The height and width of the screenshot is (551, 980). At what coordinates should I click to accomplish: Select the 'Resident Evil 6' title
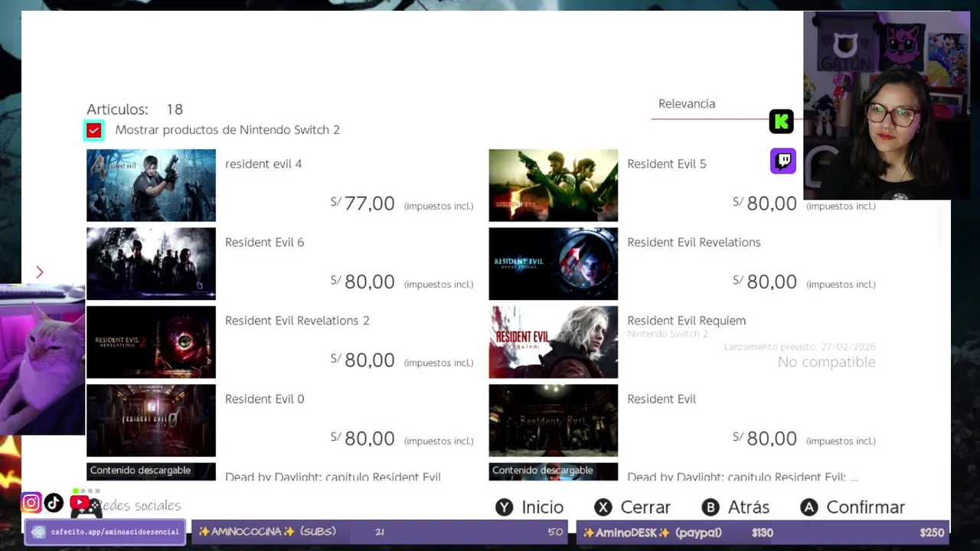point(264,242)
